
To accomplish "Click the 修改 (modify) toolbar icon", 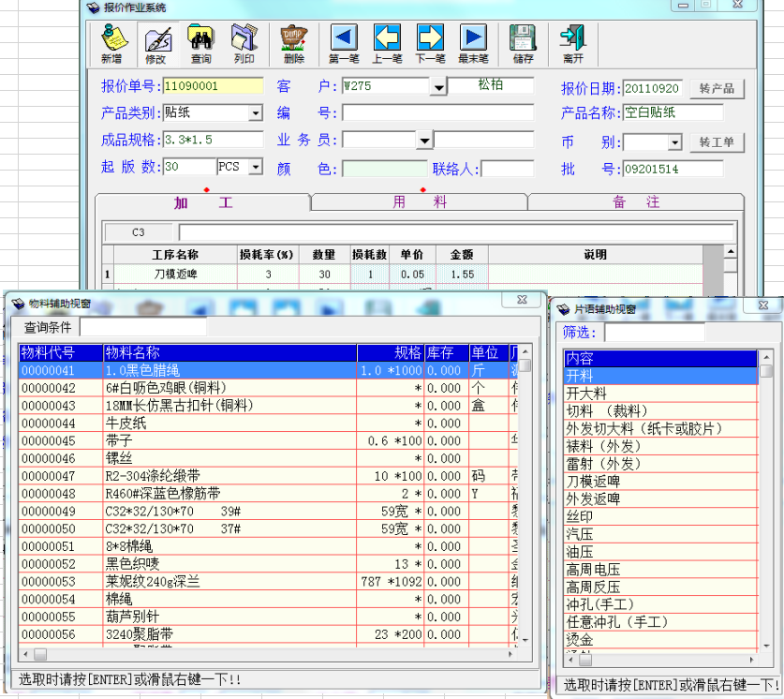I will click(x=157, y=45).
